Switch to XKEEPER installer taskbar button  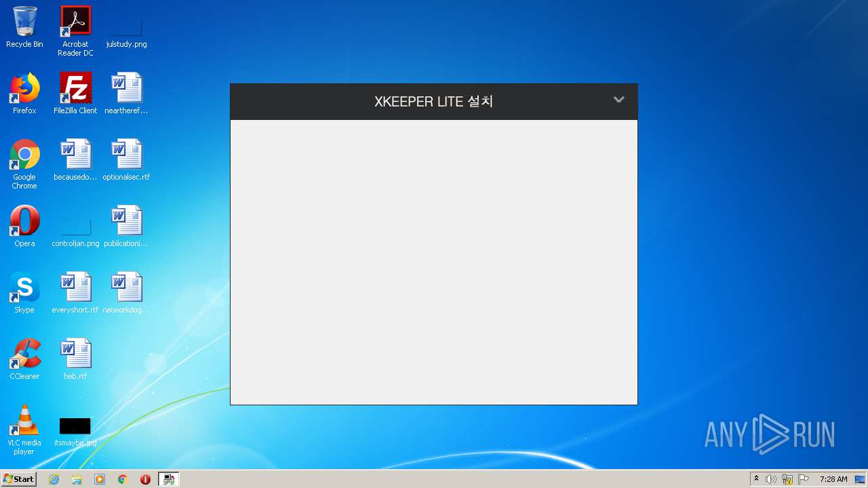click(169, 479)
